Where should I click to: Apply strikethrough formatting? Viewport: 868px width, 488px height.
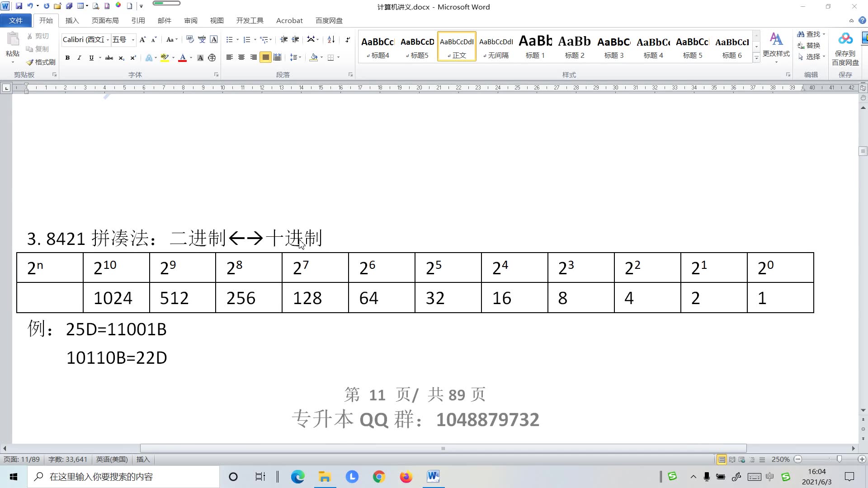[x=109, y=58]
